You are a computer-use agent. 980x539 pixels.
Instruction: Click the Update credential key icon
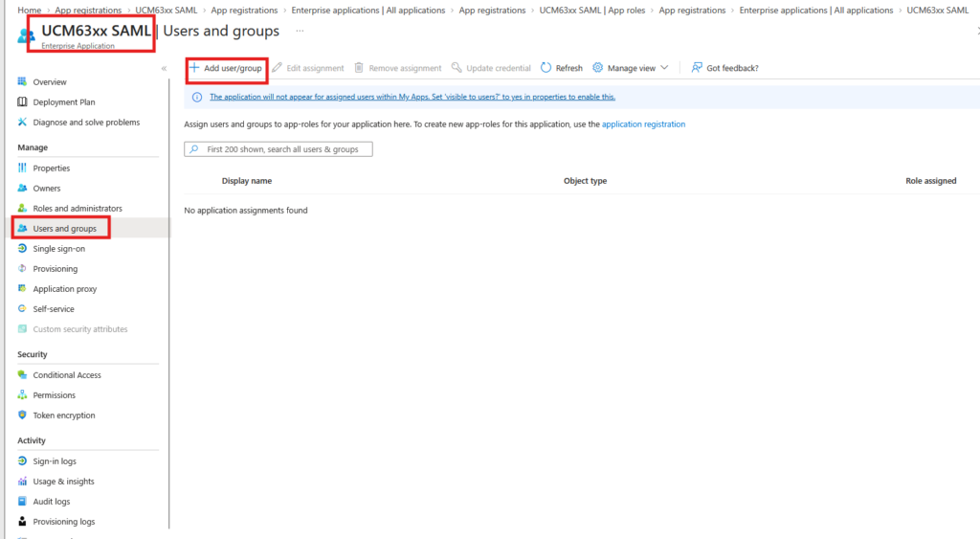tap(457, 68)
